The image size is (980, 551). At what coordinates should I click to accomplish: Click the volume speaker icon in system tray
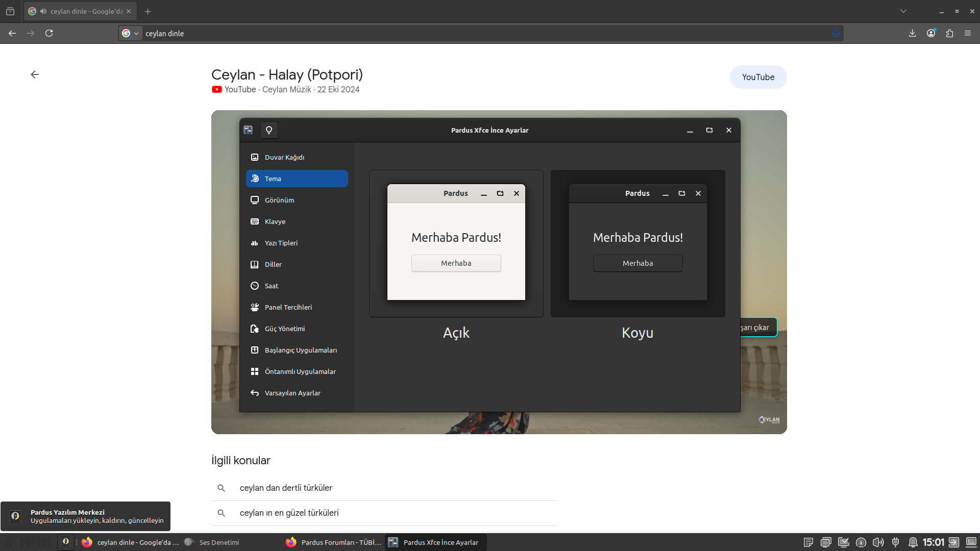point(878,542)
